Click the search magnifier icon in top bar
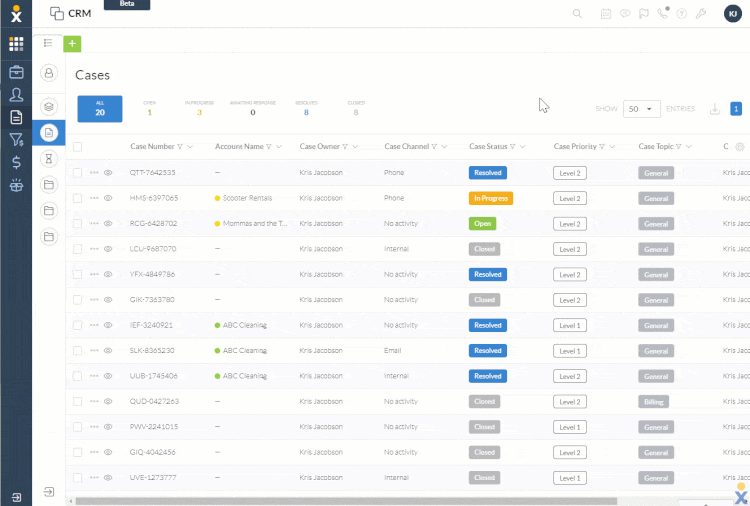 click(x=577, y=13)
